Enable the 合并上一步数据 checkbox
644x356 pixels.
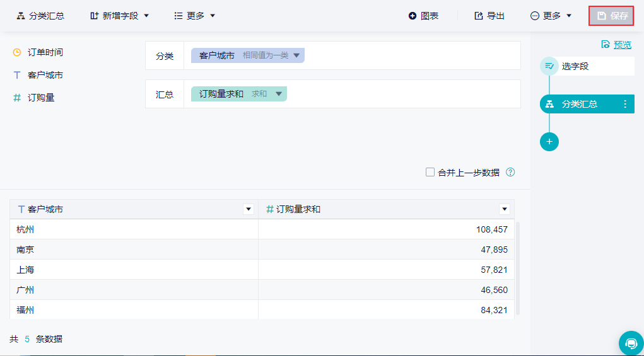point(430,172)
